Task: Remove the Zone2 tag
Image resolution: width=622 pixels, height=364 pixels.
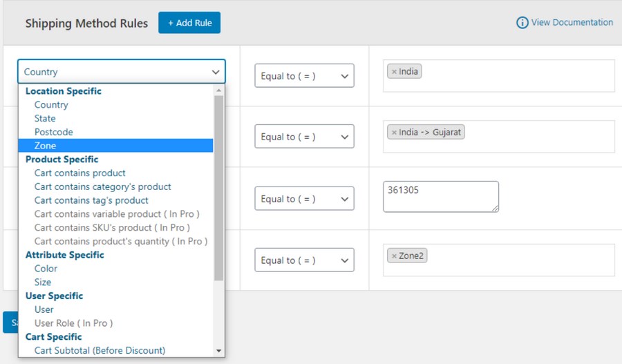Action: [x=394, y=256]
